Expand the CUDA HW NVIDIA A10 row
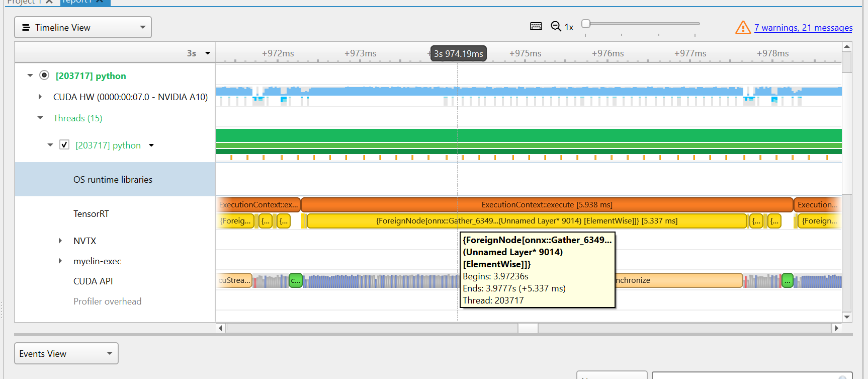Image resolution: width=868 pixels, height=379 pixels. click(40, 97)
